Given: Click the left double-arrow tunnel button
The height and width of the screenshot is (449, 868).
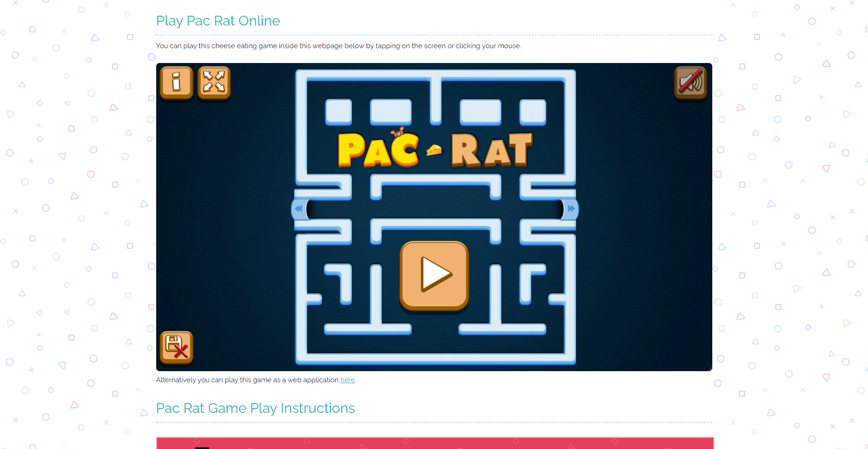Looking at the screenshot, I should [299, 209].
